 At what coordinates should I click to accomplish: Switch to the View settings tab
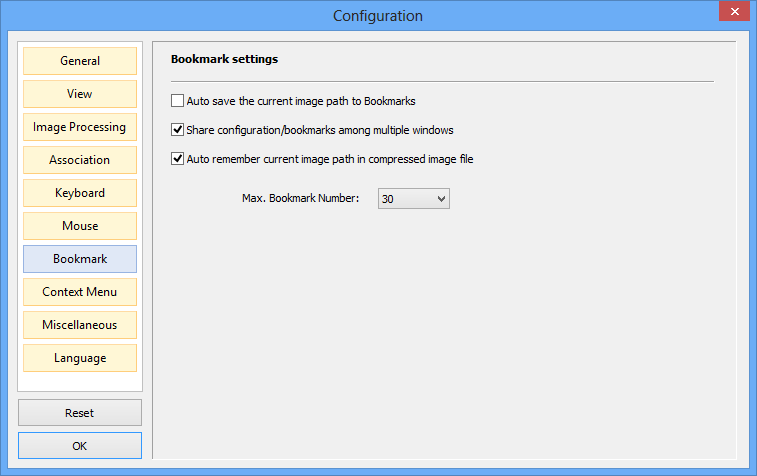[80, 94]
